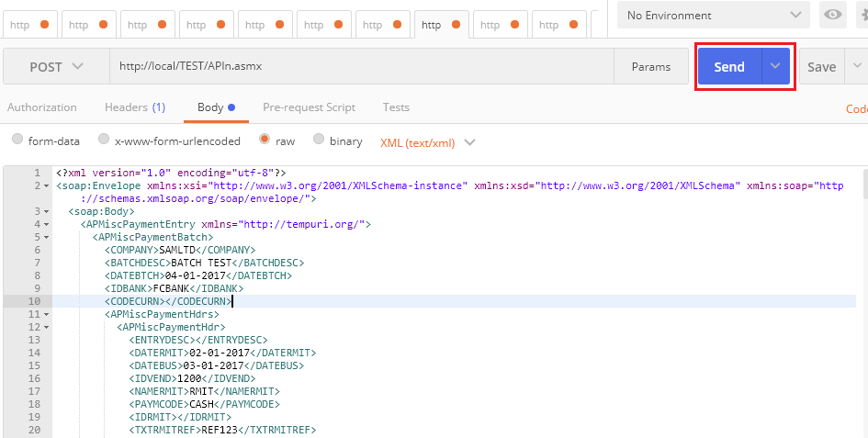Click the TXTRMITREF REF123 line
This screenshot has width=868, height=438.
[x=222, y=430]
